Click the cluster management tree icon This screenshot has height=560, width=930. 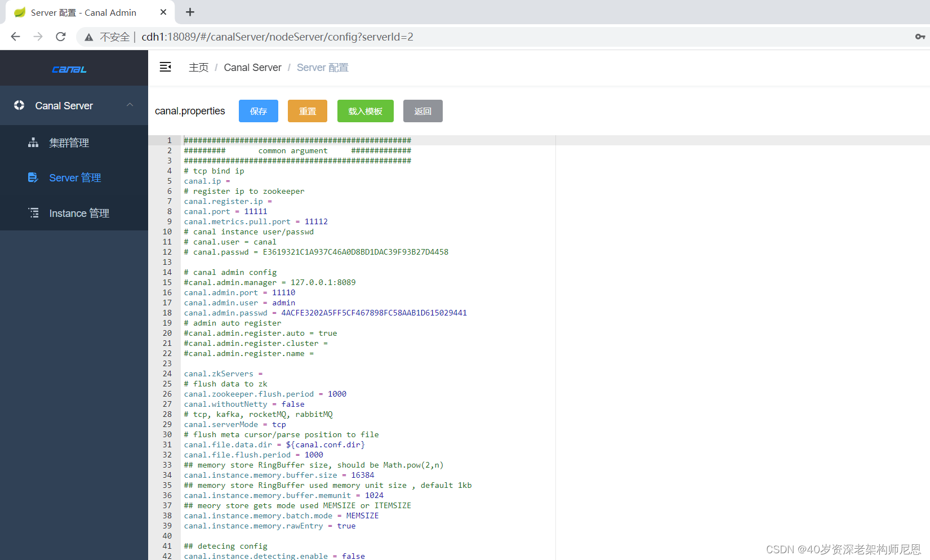(x=33, y=143)
